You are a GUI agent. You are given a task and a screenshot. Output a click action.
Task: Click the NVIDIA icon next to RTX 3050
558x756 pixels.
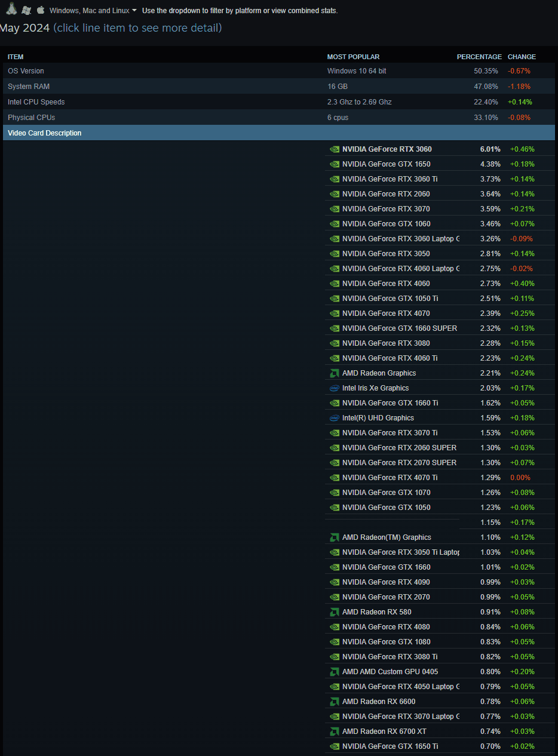335,254
